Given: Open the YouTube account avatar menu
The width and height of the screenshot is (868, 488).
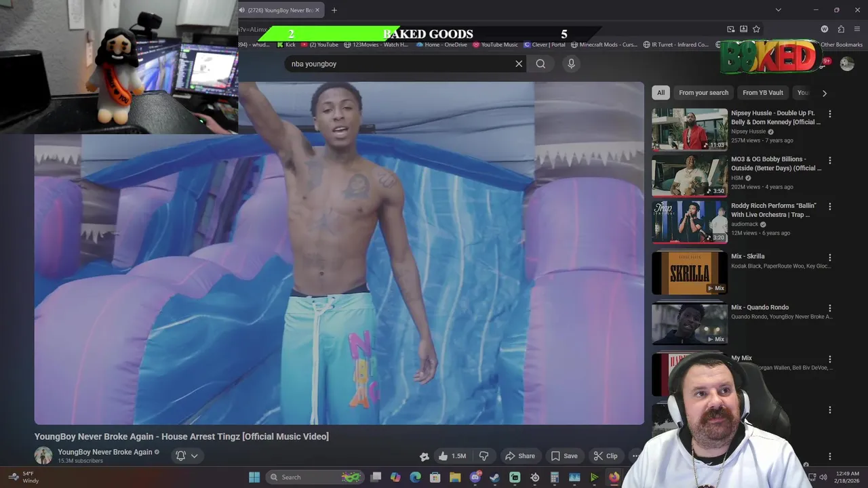Looking at the screenshot, I should [x=847, y=64].
